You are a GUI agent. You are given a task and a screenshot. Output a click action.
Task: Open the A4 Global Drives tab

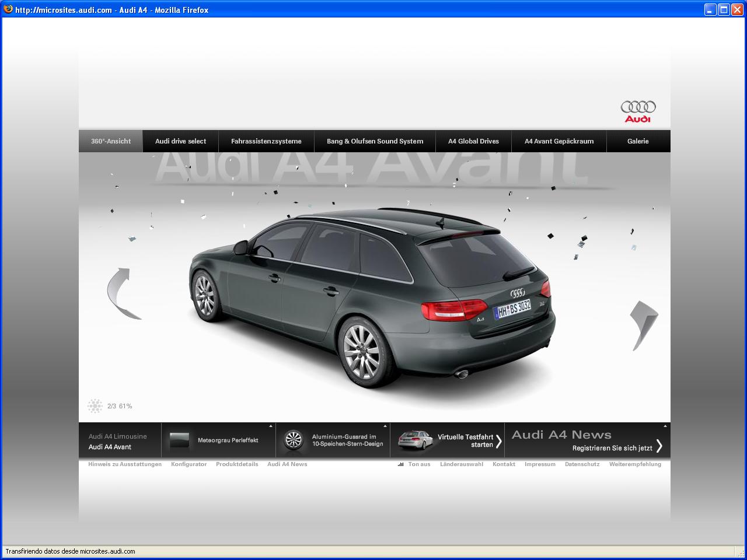click(474, 141)
